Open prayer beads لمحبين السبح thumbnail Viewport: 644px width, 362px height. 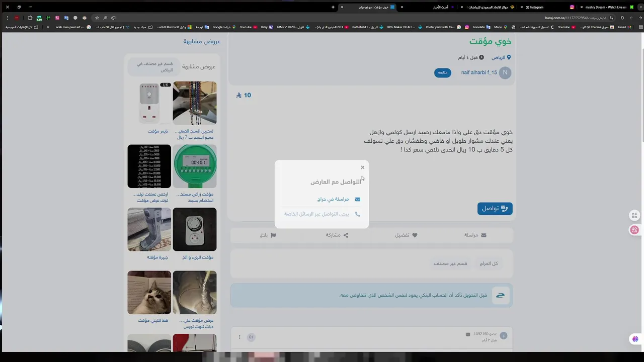[195, 103]
